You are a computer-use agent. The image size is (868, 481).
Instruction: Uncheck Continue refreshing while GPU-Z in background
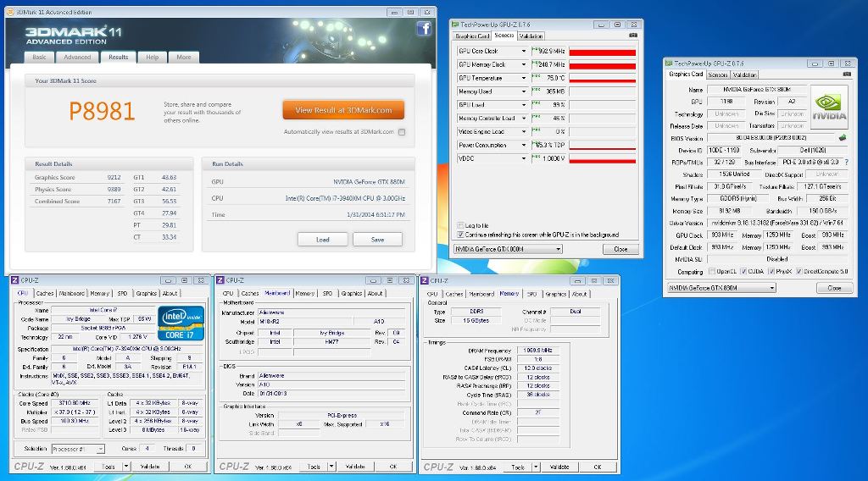[460, 235]
